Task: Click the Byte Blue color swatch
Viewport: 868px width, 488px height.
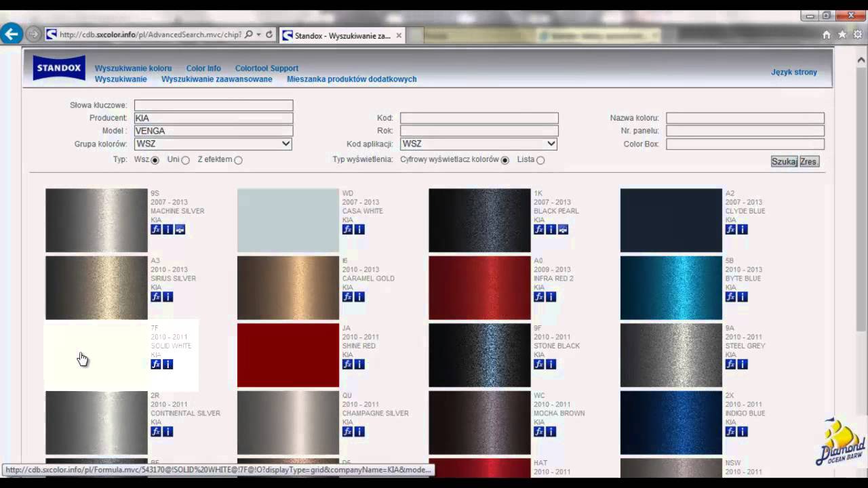Action: click(x=671, y=287)
